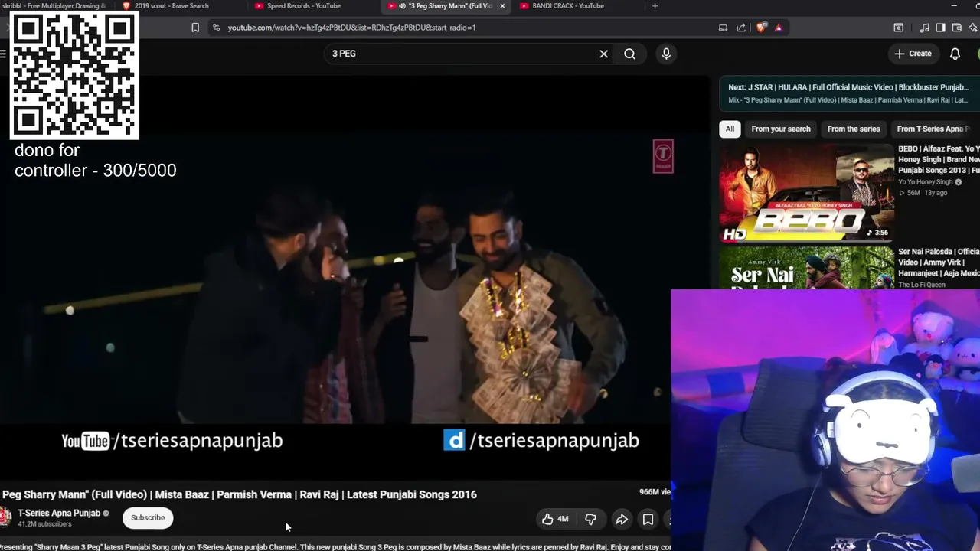Expand the 'Next: J STAR | HULARA' mix panel

point(848,93)
